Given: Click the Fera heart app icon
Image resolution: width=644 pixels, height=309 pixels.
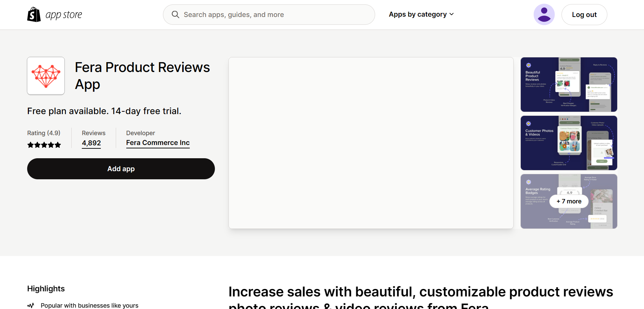Looking at the screenshot, I should [46, 76].
